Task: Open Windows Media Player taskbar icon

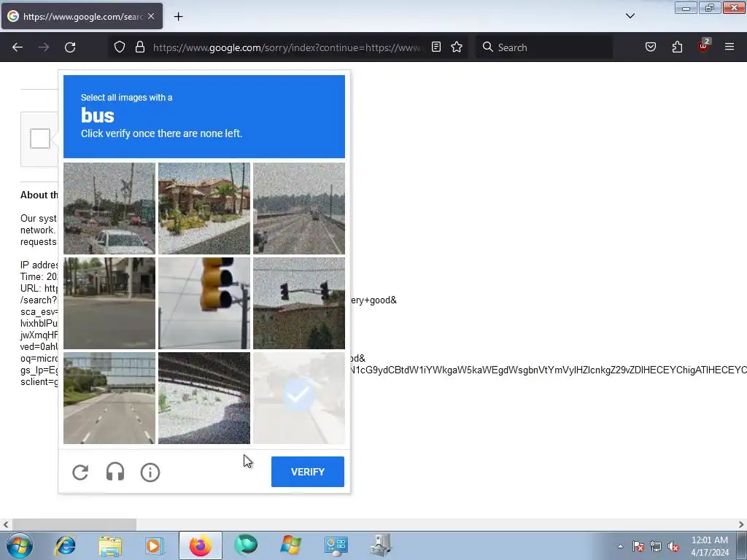Action: click(154, 545)
